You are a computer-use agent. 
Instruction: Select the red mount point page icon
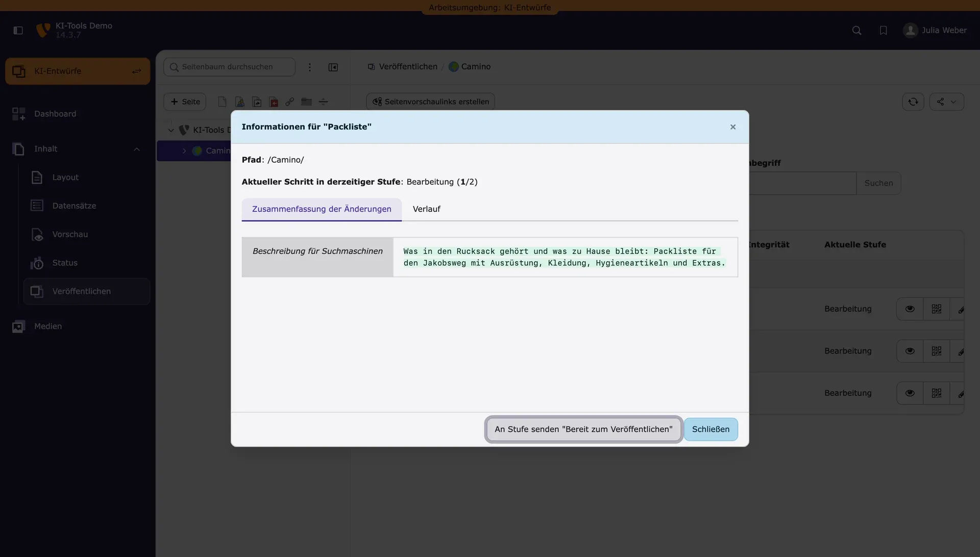[274, 102]
